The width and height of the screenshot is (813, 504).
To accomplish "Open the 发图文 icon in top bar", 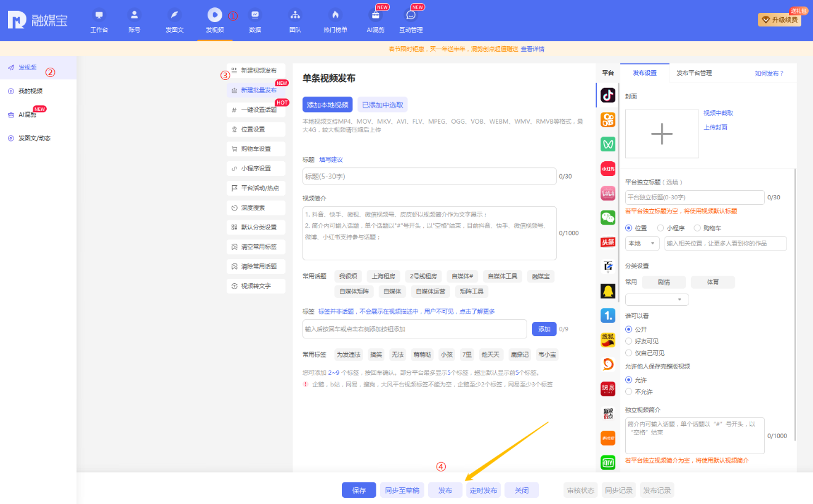I will (175, 14).
